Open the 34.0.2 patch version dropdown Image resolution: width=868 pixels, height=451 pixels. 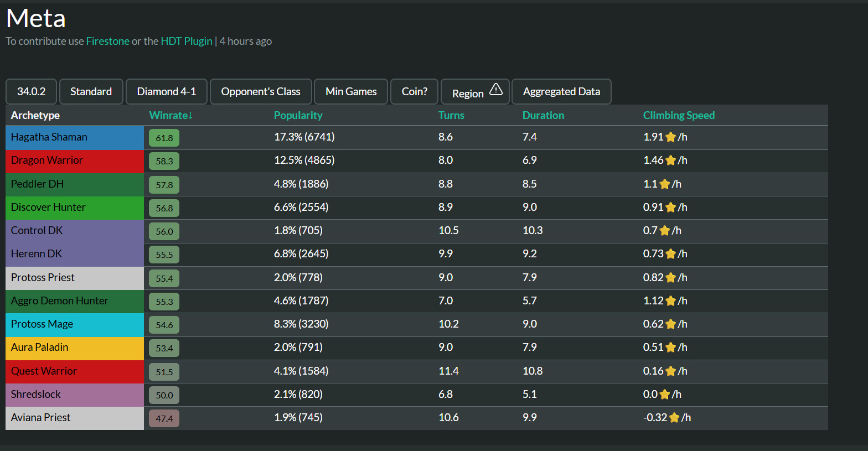click(x=31, y=91)
